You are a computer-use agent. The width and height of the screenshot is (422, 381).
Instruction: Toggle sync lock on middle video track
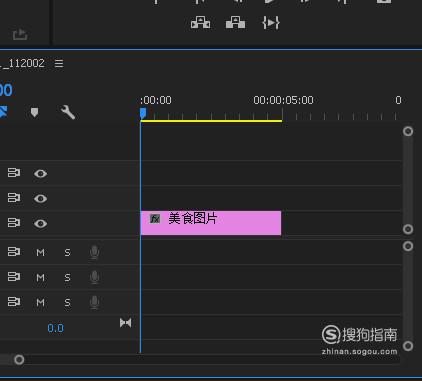coord(14,198)
